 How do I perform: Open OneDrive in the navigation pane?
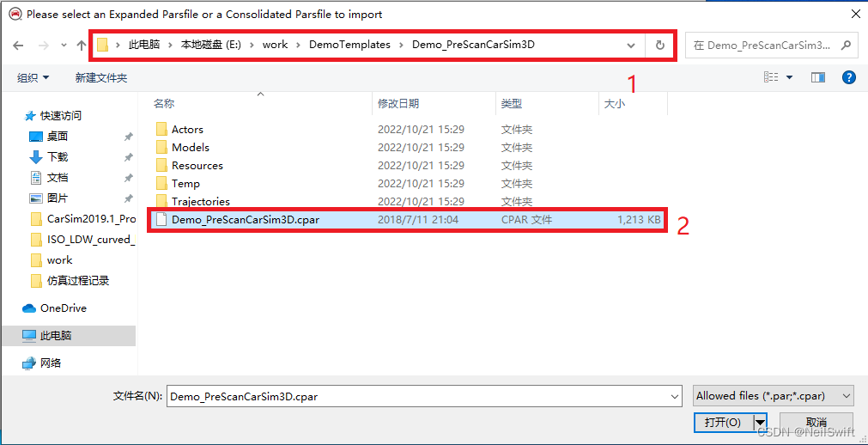click(x=63, y=308)
